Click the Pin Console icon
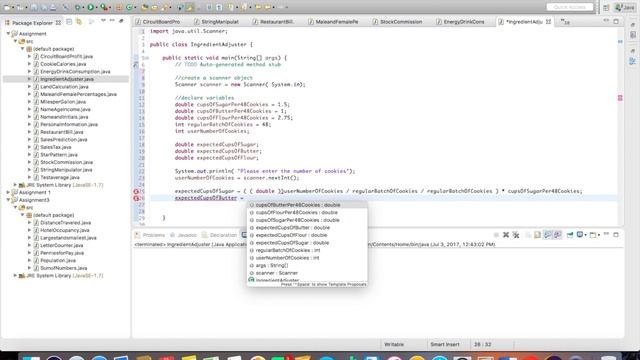 (x=570, y=235)
